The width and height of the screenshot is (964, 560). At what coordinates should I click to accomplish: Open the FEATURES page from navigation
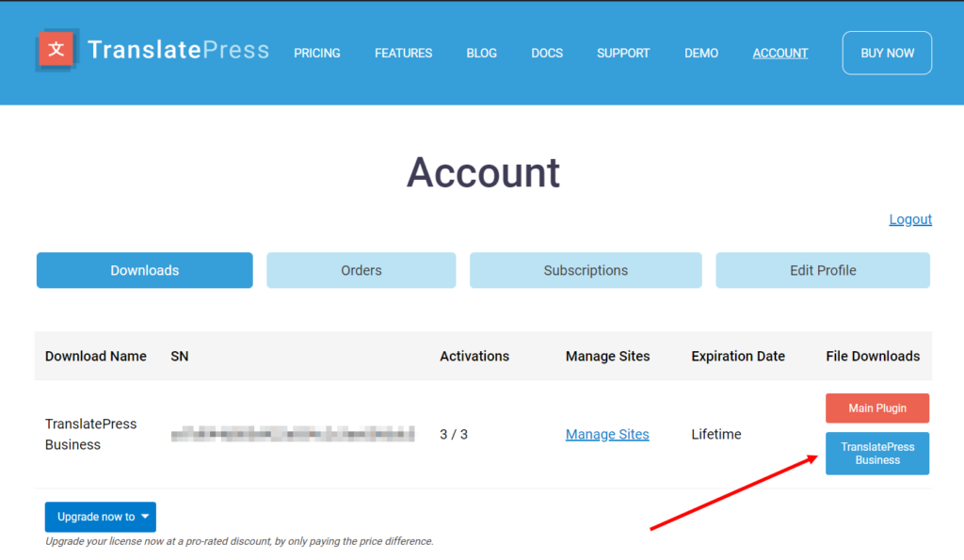pyautogui.click(x=403, y=54)
